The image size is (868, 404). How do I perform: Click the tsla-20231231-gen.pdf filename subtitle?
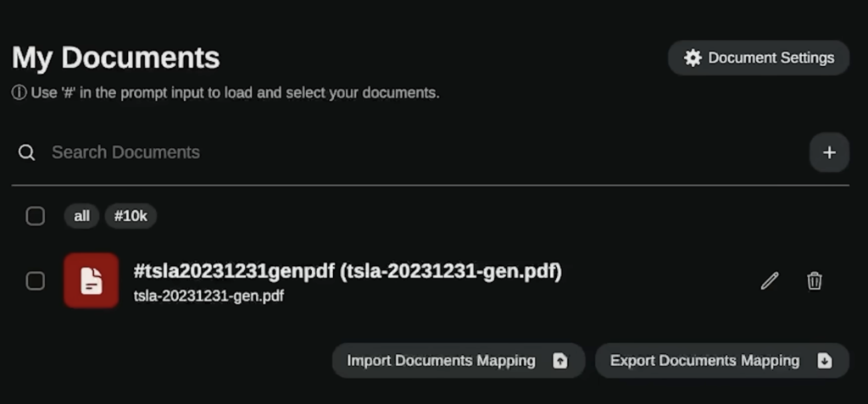tap(209, 296)
